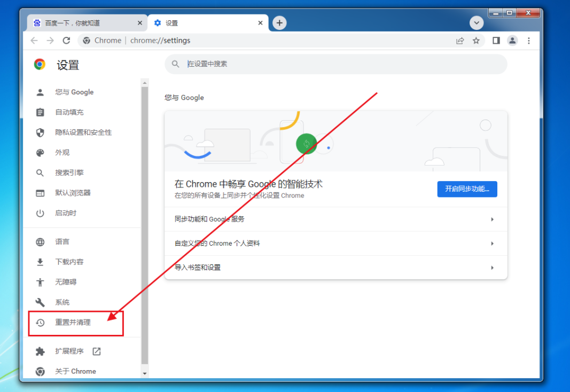Click the 搜索引擎 label in sidebar

(x=69, y=173)
